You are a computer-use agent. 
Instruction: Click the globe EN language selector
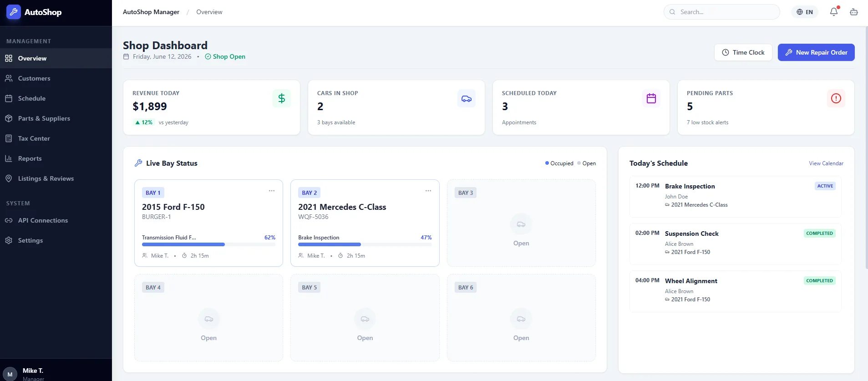tap(805, 12)
